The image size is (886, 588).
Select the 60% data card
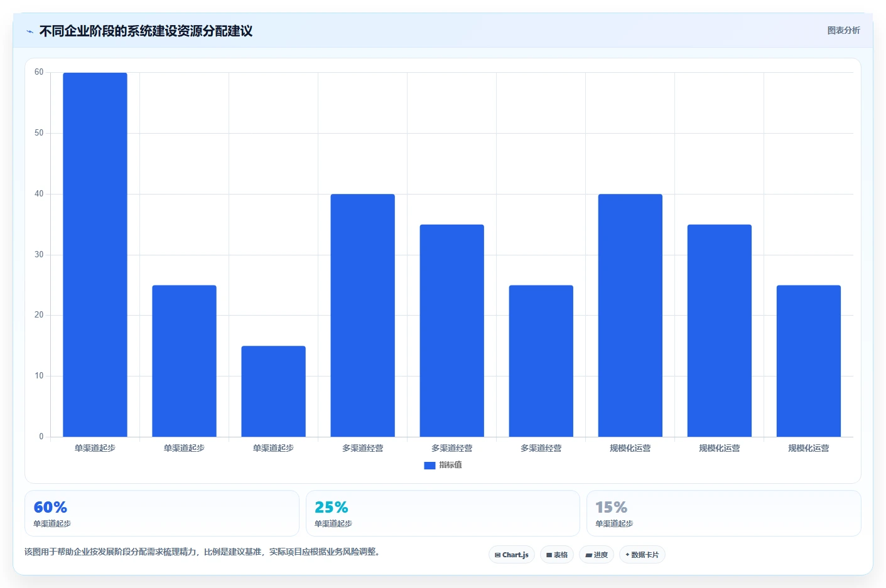(x=162, y=513)
